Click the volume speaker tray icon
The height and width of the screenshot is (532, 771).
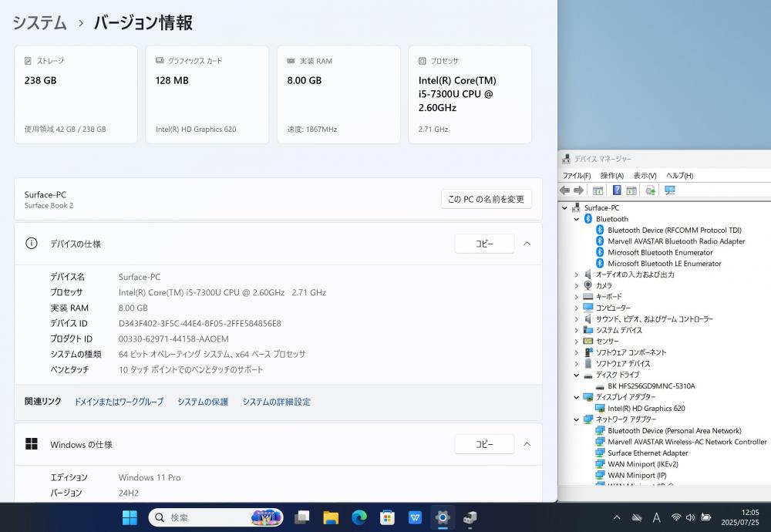[691, 517]
